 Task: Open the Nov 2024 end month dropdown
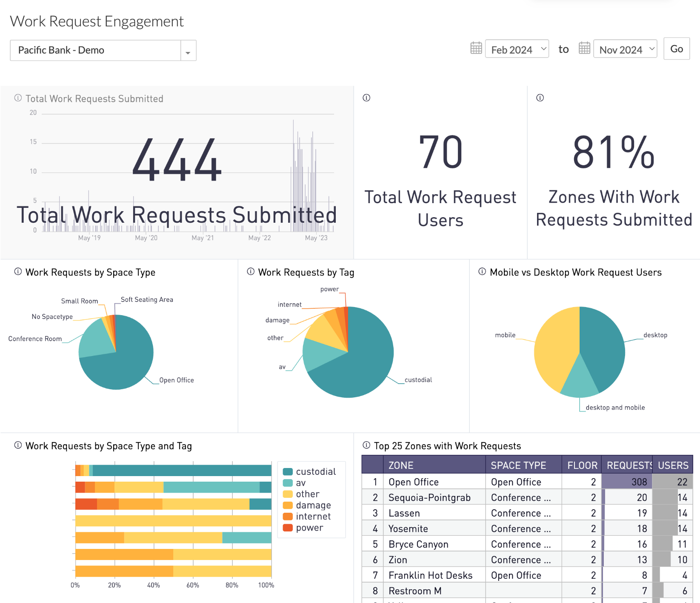[625, 49]
